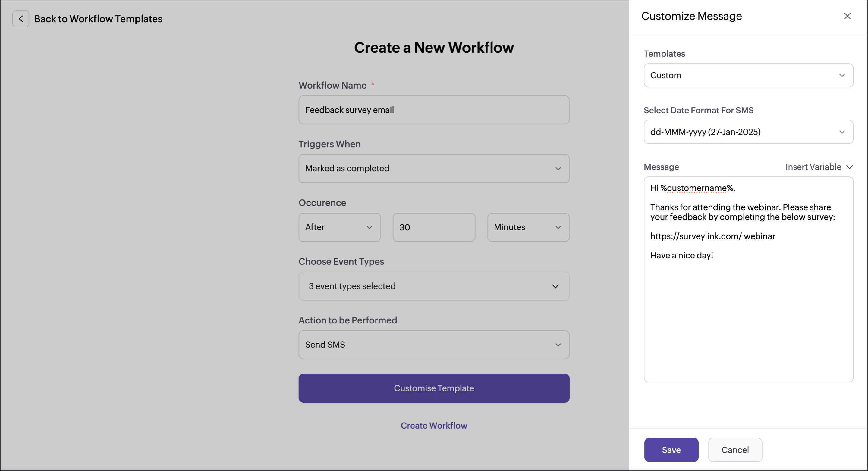This screenshot has height=471, width=868.
Task: Open the Send SMS action dropdown
Action: [434, 345]
